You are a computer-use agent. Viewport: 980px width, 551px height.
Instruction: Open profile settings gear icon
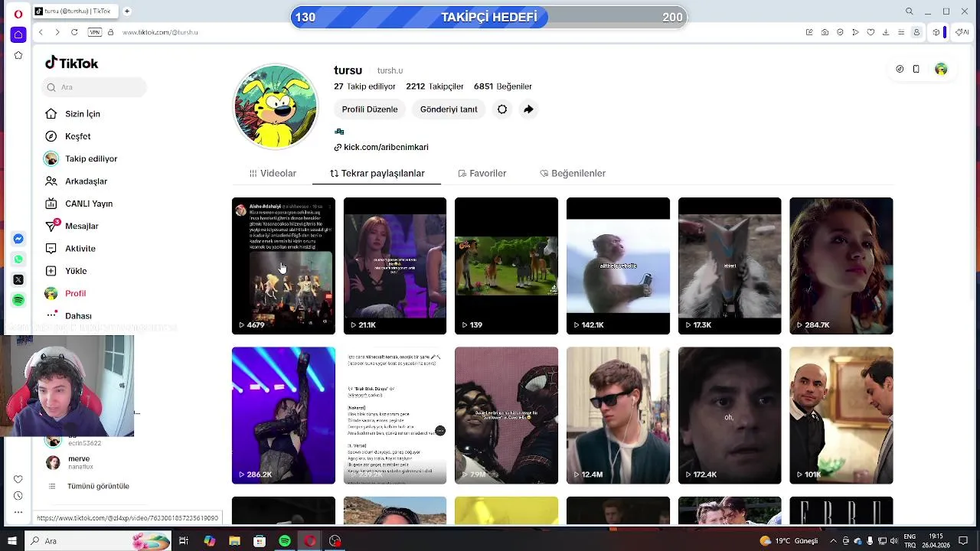(502, 109)
